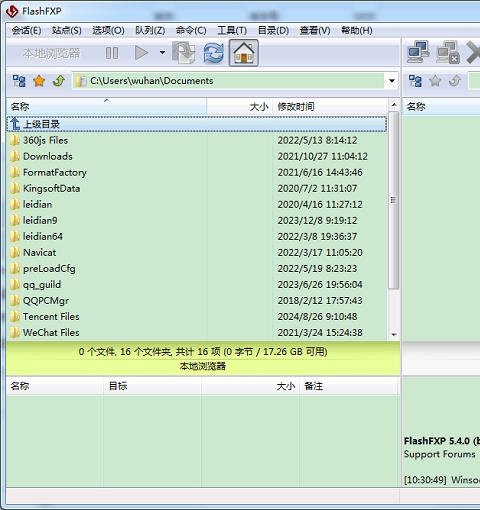
Task: Click the file list vertical scrollbar thumb
Action: click(394, 200)
